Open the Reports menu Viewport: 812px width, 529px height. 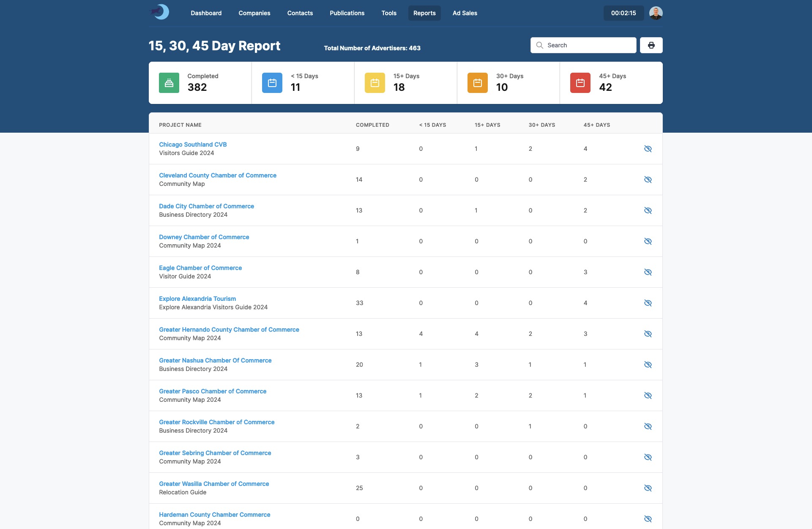point(424,13)
